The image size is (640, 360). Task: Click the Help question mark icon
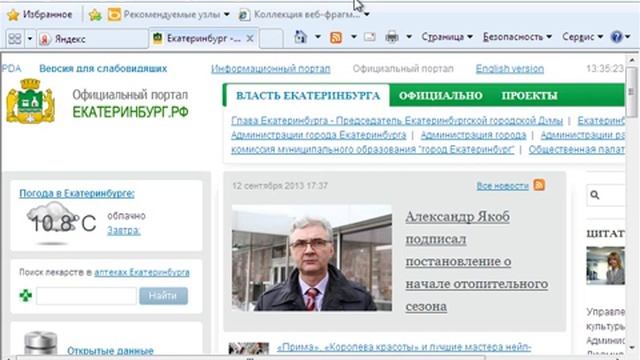[x=616, y=37]
